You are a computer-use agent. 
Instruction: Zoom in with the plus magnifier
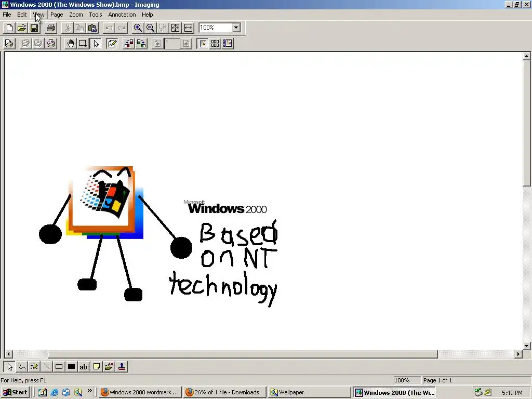coord(138,28)
